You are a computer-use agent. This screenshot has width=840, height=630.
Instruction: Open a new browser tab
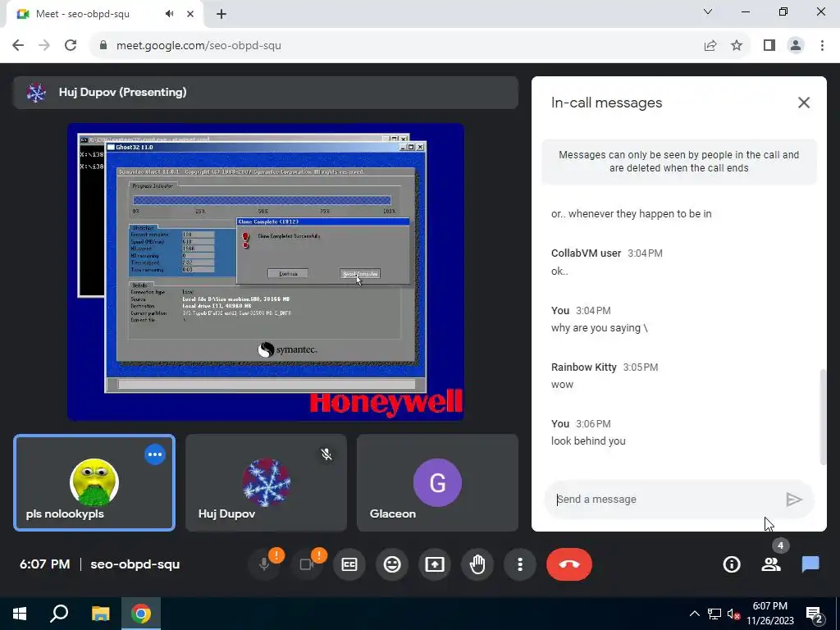point(221,14)
